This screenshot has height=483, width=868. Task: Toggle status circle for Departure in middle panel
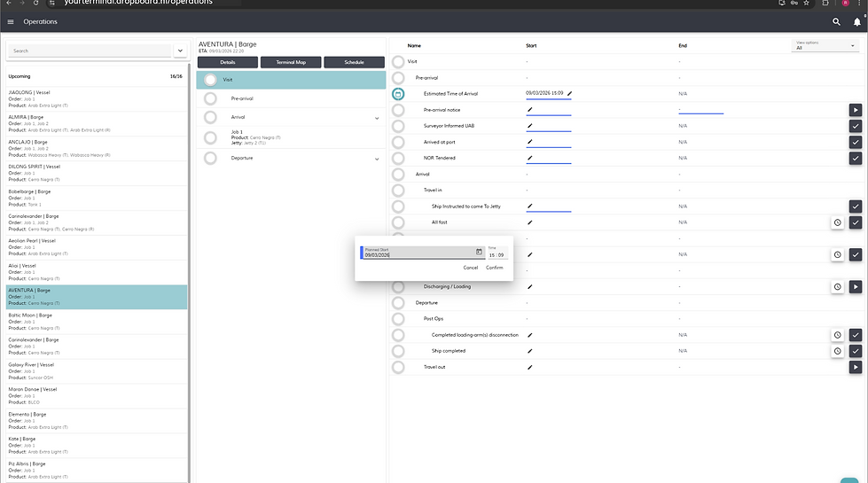click(x=210, y=159)
